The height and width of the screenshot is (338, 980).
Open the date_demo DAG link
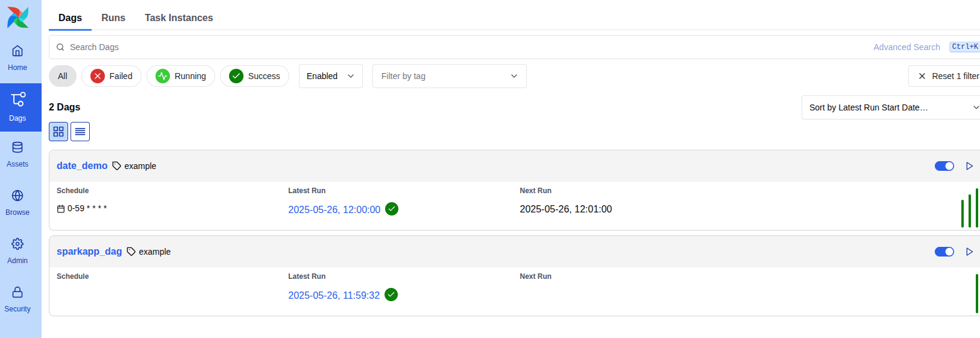click(x=82, y=166)
